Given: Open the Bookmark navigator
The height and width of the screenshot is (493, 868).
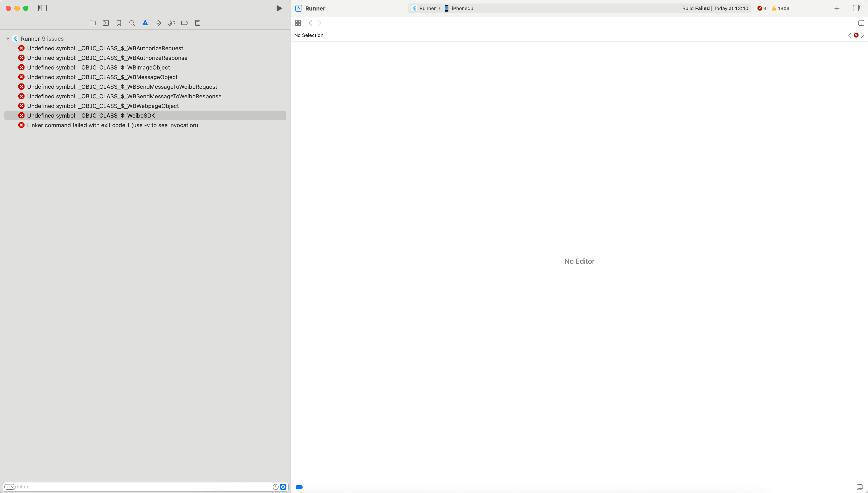Looking at the screenshot, I should click(x=119, y=23).
